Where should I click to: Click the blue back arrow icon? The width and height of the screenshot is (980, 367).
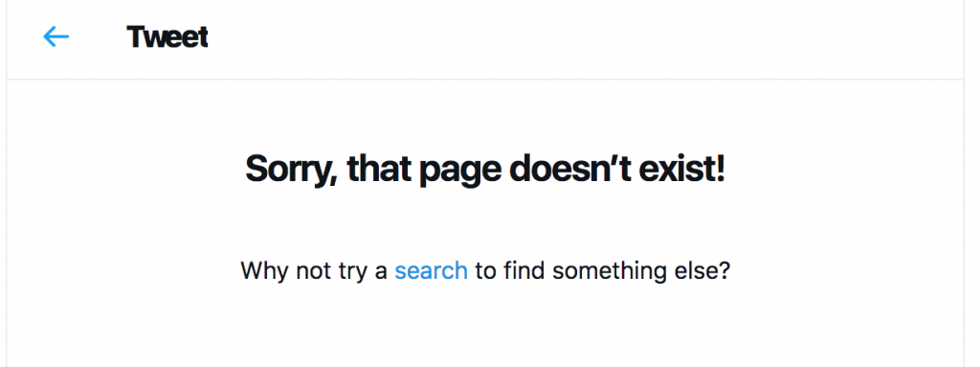coord(56,37)
